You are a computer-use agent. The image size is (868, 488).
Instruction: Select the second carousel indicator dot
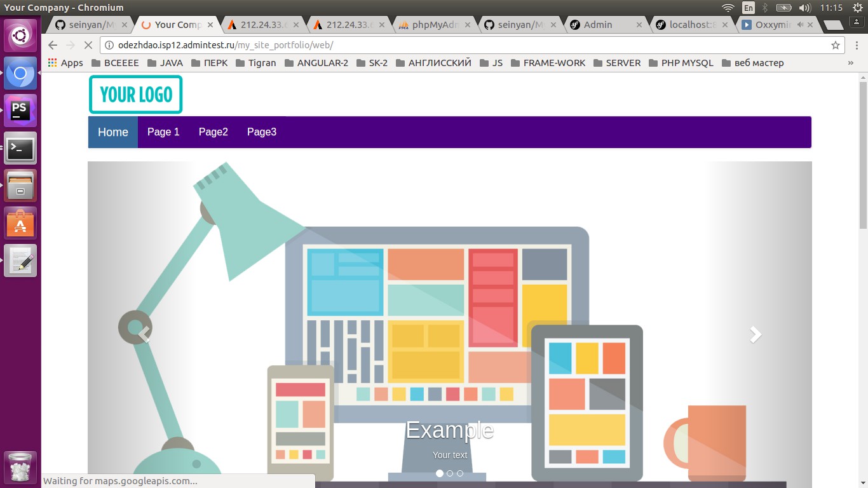(x=450, y=473)
